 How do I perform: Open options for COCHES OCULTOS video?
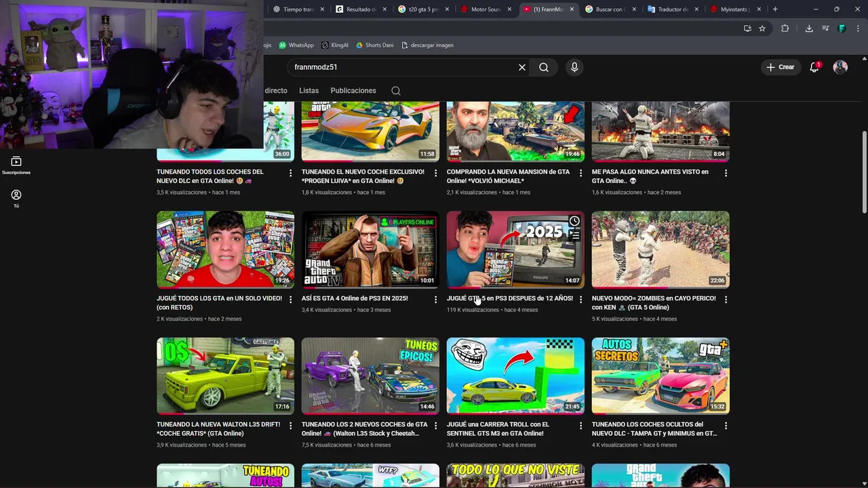726,426
